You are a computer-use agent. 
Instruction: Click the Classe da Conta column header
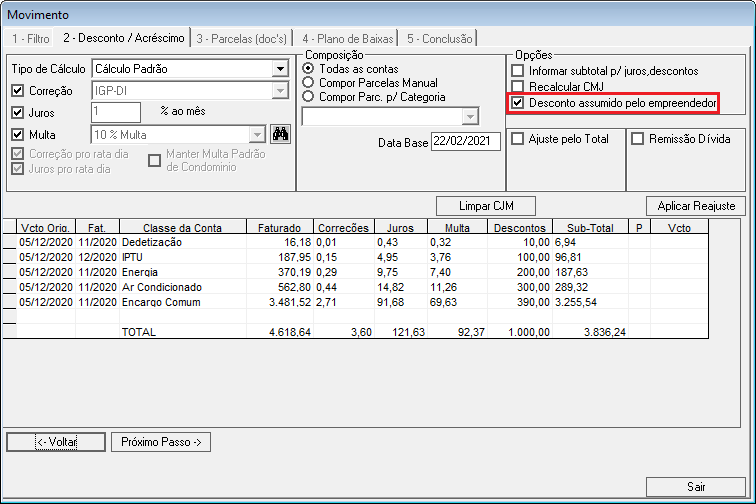[183, 227]
